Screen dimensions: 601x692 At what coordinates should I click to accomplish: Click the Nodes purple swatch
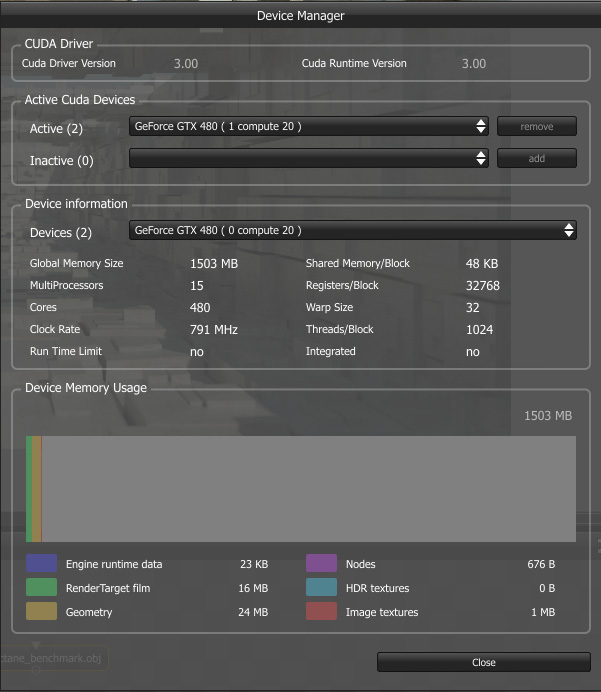pyautogui.click(x=321, y=563)
